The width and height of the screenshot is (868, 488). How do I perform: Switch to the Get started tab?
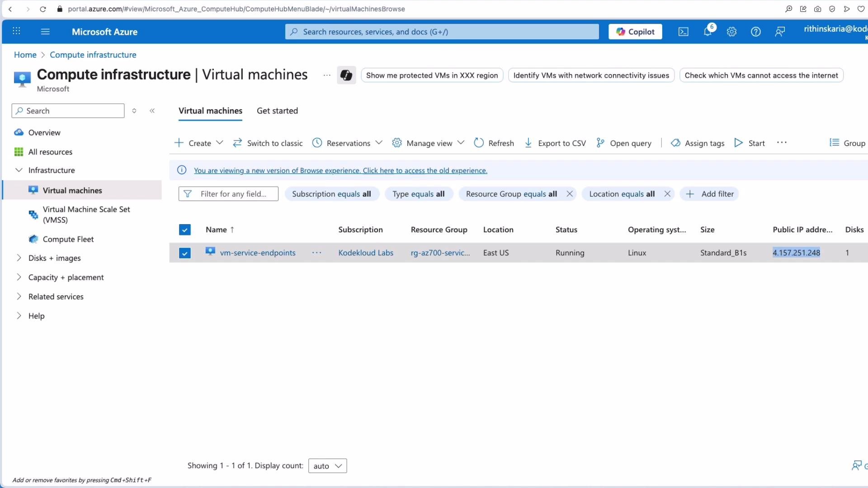coord(277,111)
